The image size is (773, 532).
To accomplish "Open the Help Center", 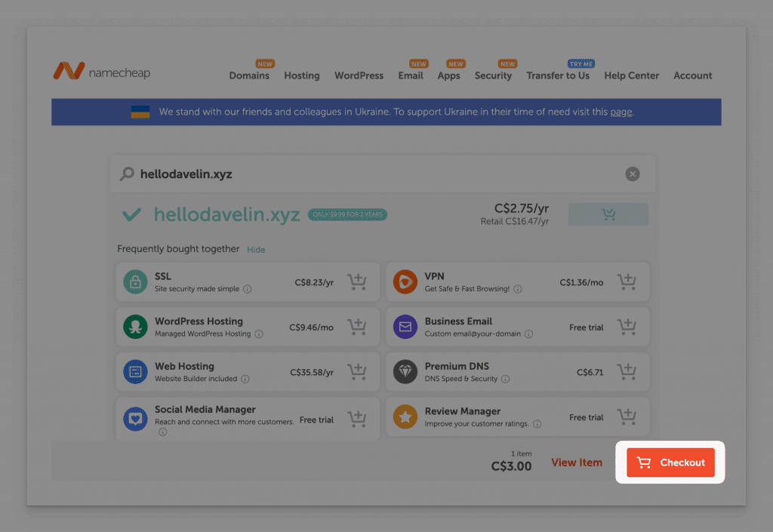I will pos(632,75).
